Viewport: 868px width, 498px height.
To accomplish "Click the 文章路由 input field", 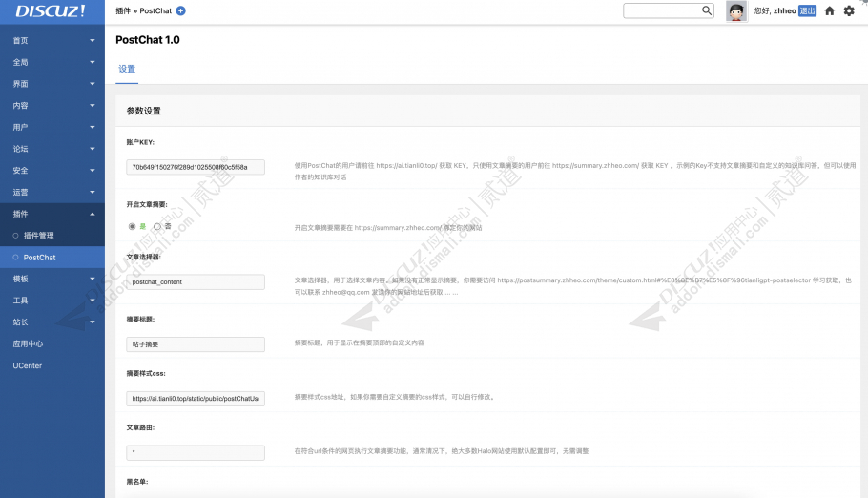I will [196, 452].
